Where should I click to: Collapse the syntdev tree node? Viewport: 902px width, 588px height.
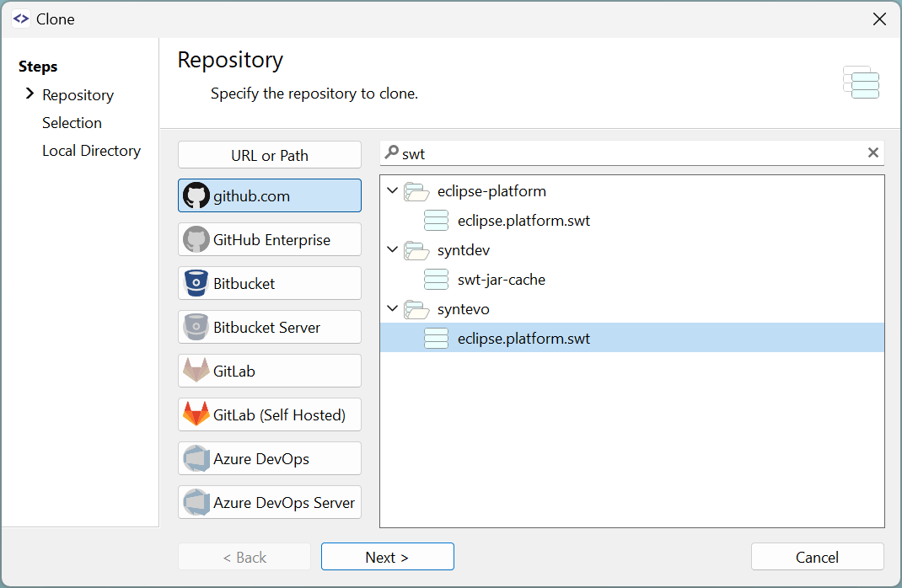[x=392, y=249]
